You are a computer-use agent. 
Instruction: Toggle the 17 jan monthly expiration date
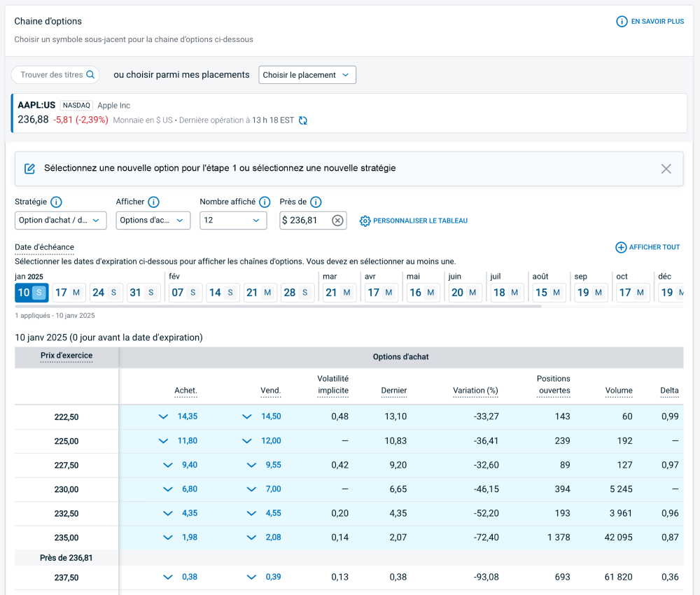tap(69, 293)
